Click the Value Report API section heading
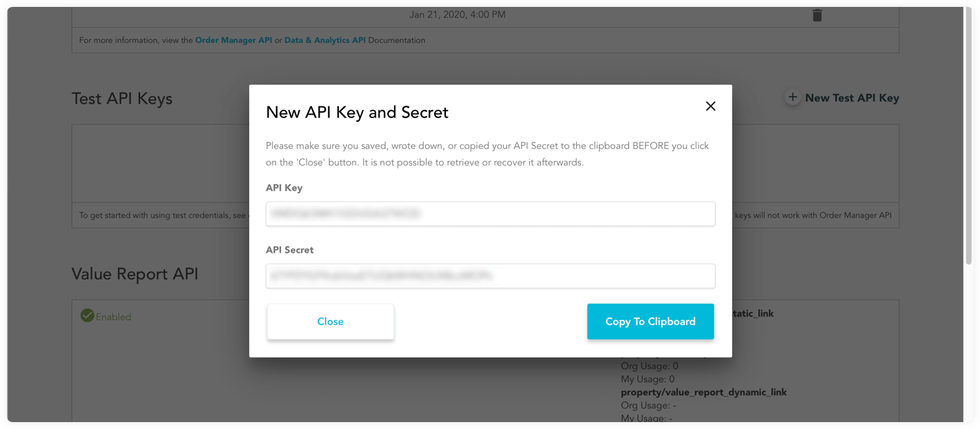Viewport: 980px width, 429px height. 134,274
